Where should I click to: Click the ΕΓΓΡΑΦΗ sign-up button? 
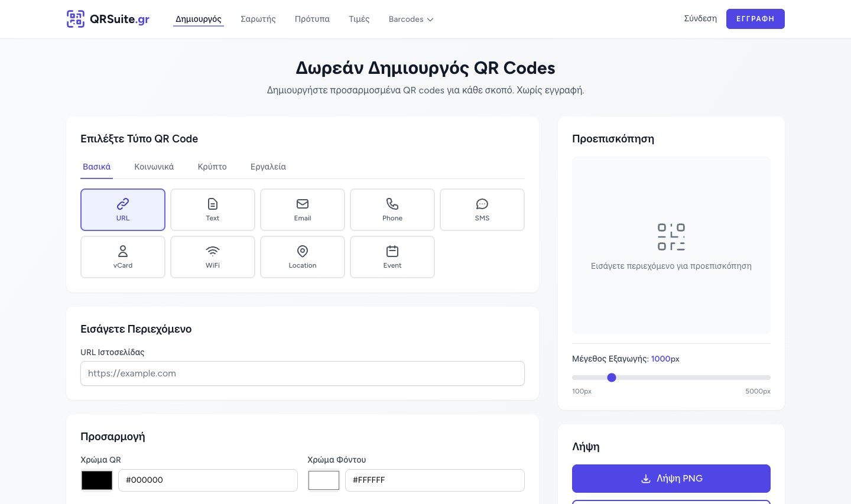755,19
